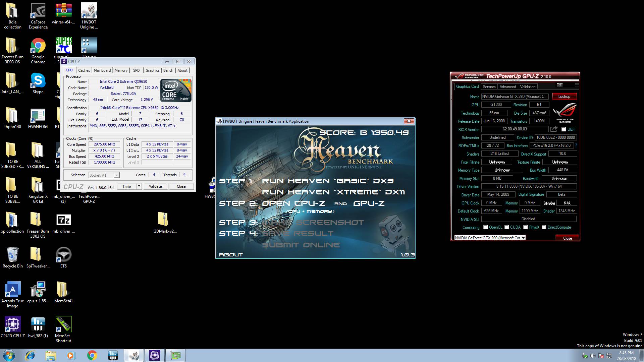Click Submit Online in the Heaven window

[x=301, y=245]
